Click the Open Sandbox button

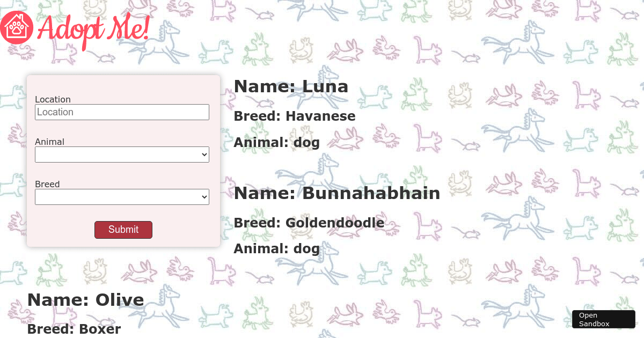pyautogui.click(x=603, y=319)
